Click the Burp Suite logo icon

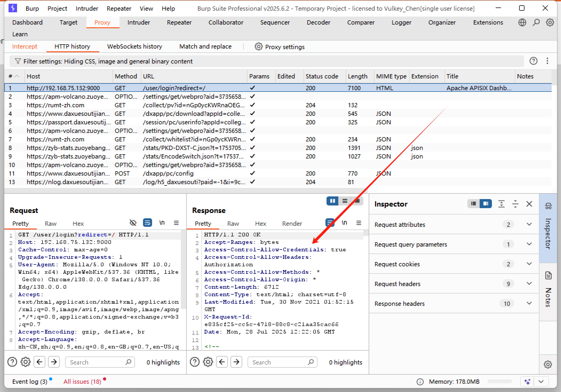coord(13,8)
